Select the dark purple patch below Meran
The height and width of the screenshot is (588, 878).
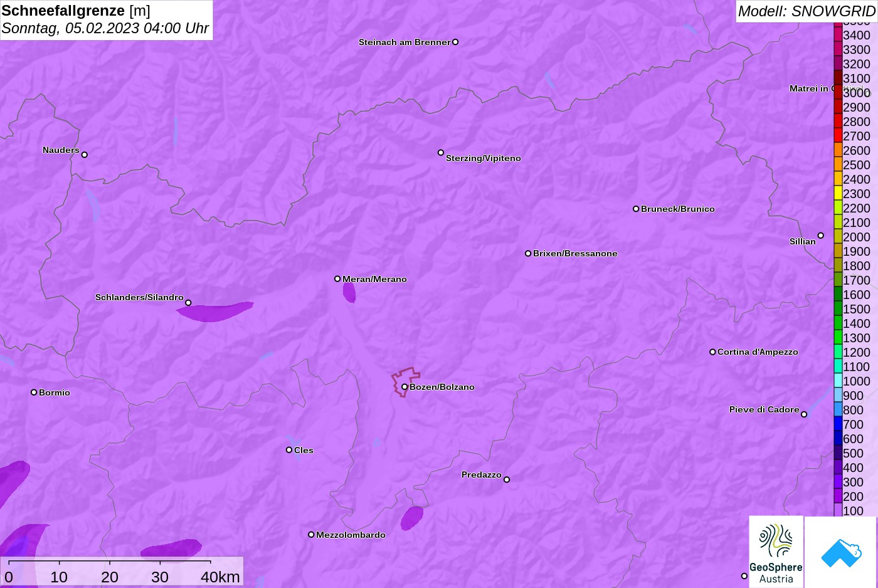pos(349,292)
